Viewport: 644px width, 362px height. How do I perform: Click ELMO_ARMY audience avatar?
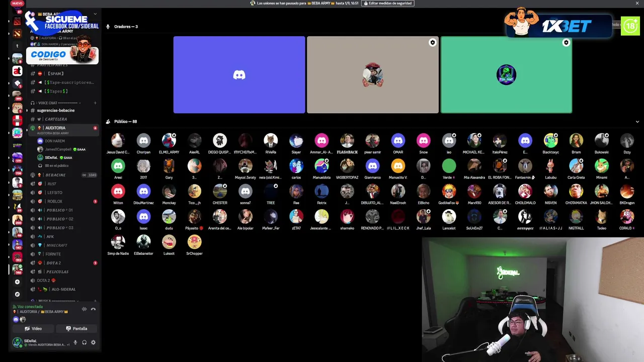coord(169,140)
